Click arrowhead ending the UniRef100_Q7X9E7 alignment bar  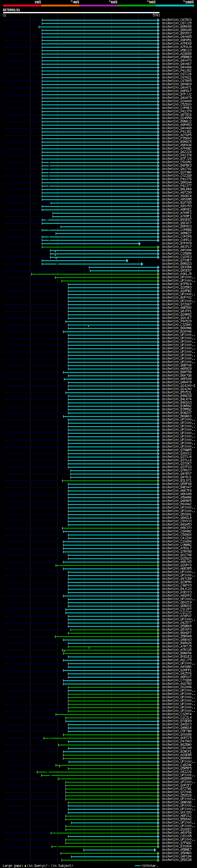coord(127,260)
